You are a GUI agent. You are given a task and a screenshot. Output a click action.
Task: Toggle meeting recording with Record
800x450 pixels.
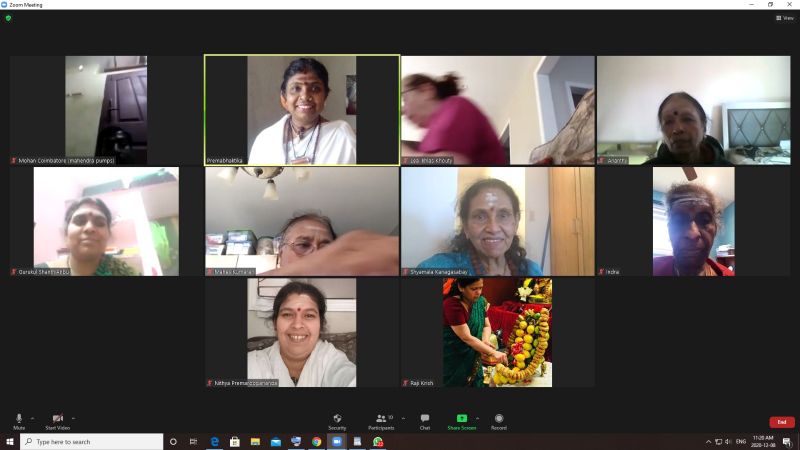tap(498, 420)
